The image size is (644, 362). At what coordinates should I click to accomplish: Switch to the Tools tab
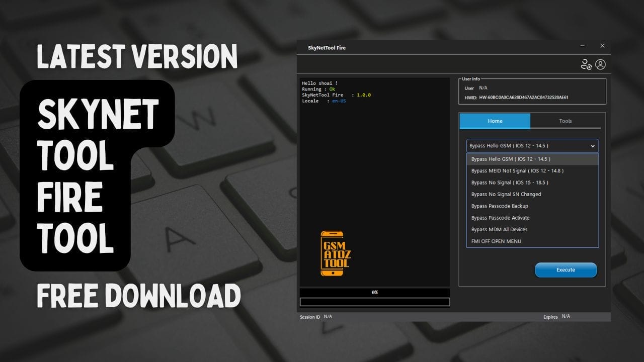click(566, 121)
